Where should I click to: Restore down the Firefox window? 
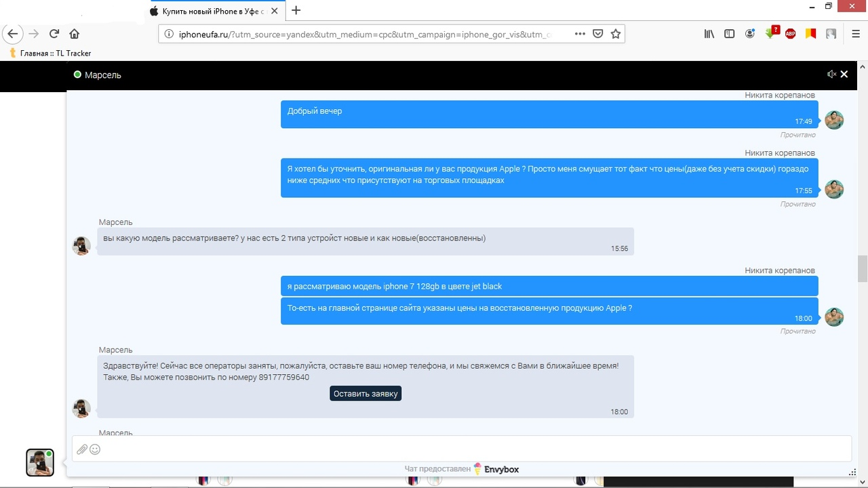click(x=829, y=6)
